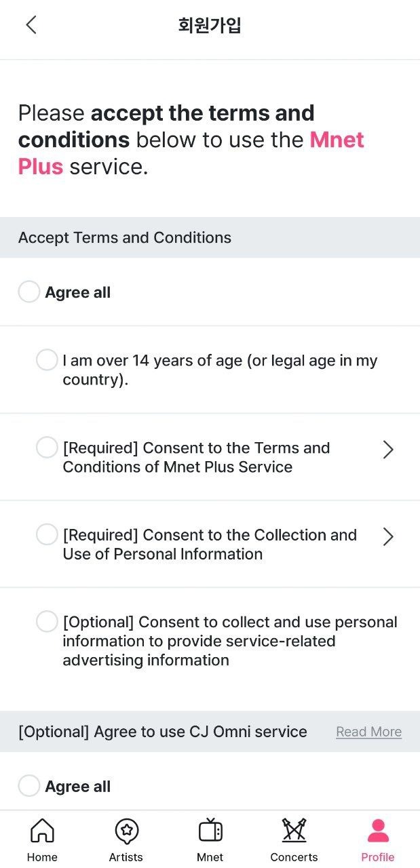Open the Concerts lightstick icon

294,830
